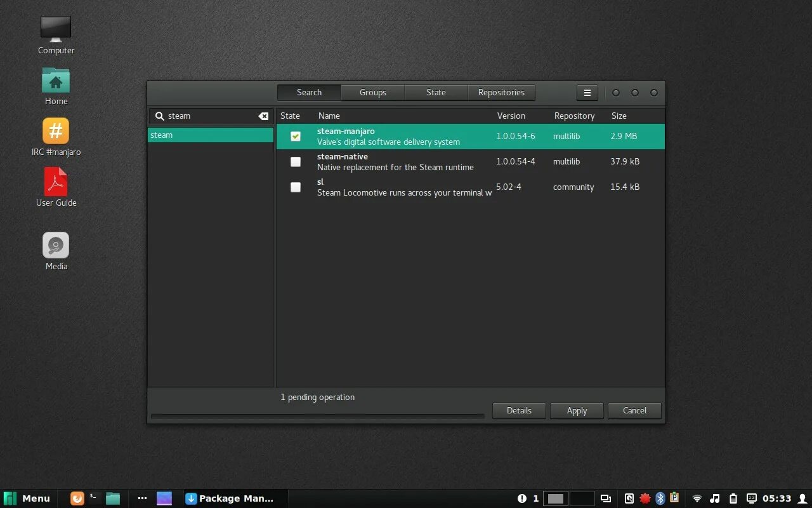The image size is (812, 508).
Task: Switch to the State tab
Action: point(436,93)
